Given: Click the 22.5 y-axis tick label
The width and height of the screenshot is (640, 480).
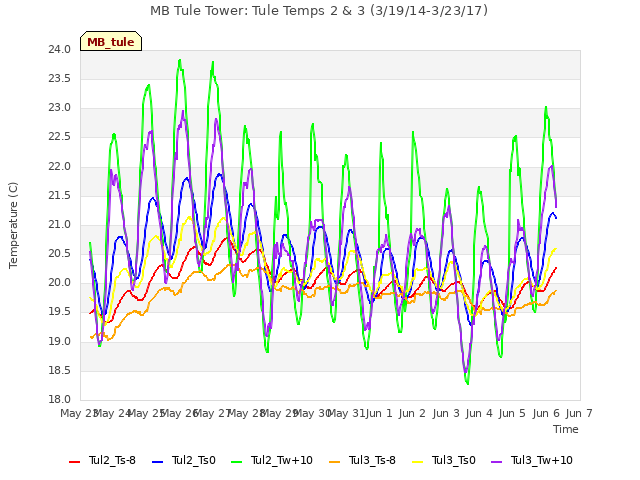Looking at the screenshot, I should [x=60, y=137].
